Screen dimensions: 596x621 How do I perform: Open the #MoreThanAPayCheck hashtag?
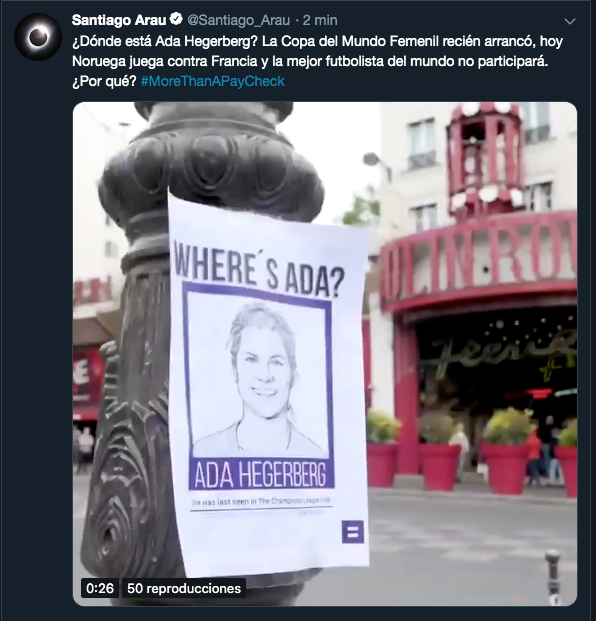[213, 81]
